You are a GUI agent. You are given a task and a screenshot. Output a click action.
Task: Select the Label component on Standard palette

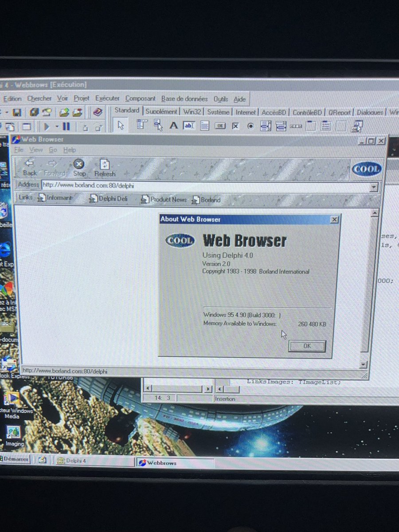pos(173,126)
